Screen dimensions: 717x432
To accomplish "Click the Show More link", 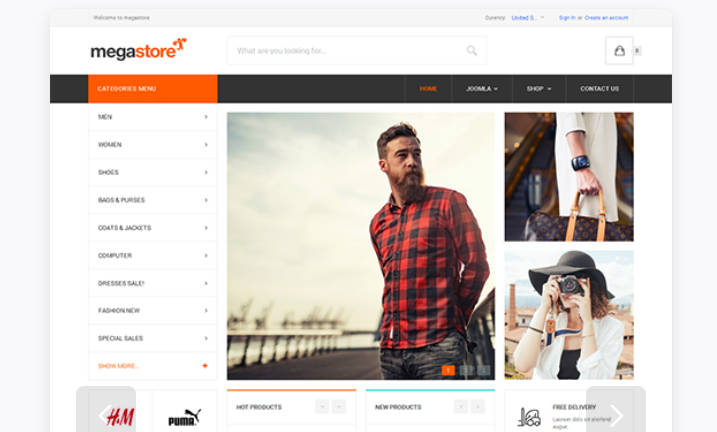I will [x=118, y=366].
